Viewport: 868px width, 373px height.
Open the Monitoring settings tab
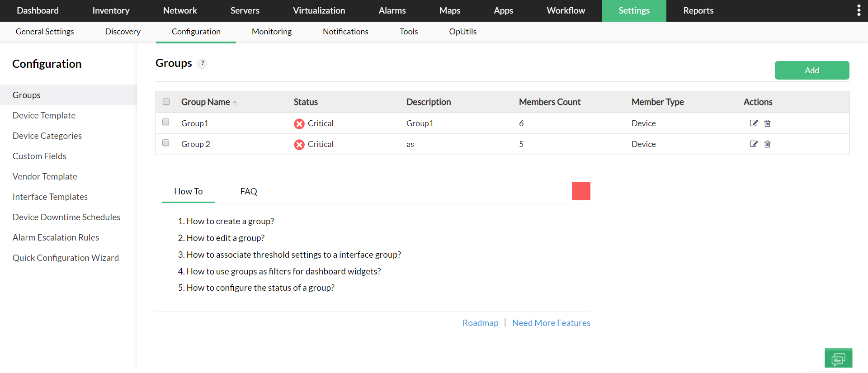coord(271,32)
